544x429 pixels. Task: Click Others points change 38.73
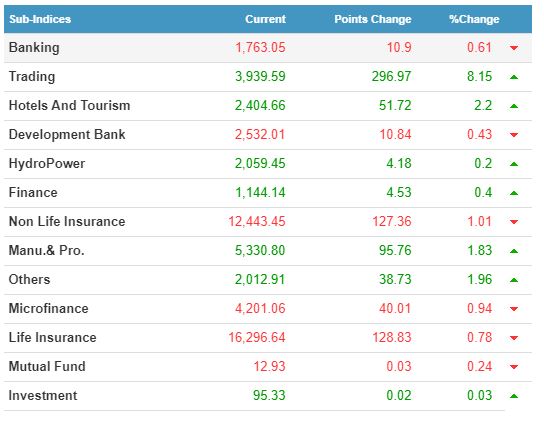click(x=395, y=280)
